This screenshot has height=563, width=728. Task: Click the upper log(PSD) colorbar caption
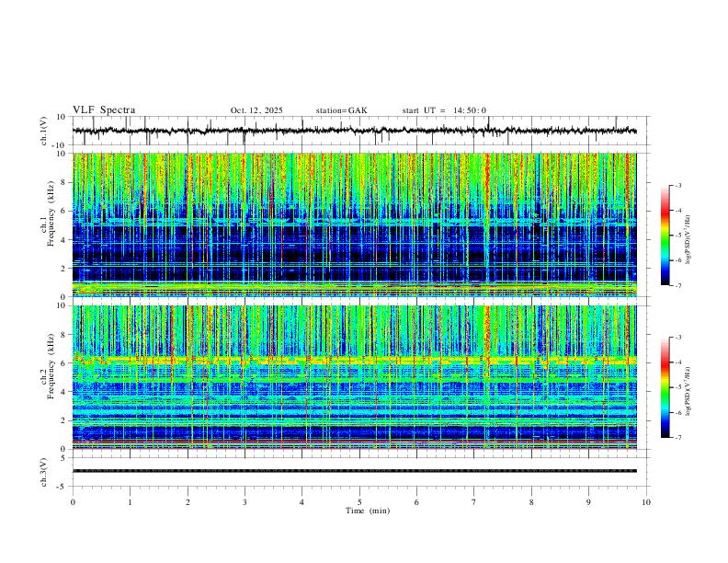(x=688, y=239)
